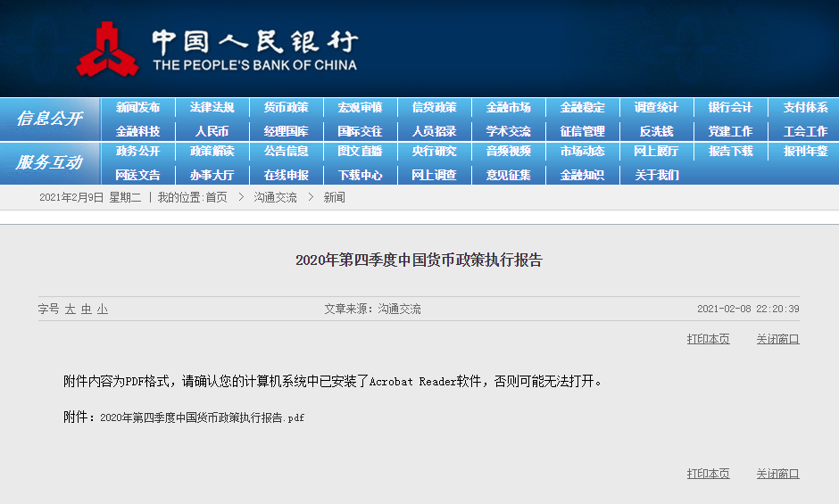Set font size to 大
Viewport: 839px width, 504px height.
point(70,310)
